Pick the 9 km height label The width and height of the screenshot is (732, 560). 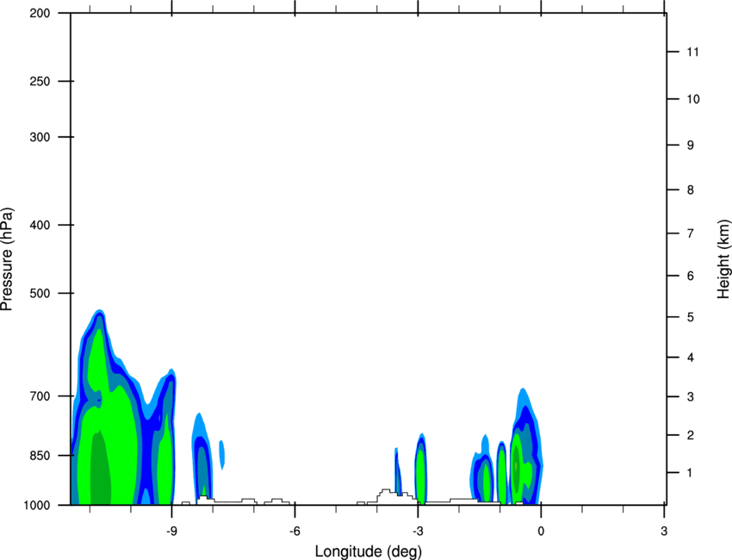[690, 146]
